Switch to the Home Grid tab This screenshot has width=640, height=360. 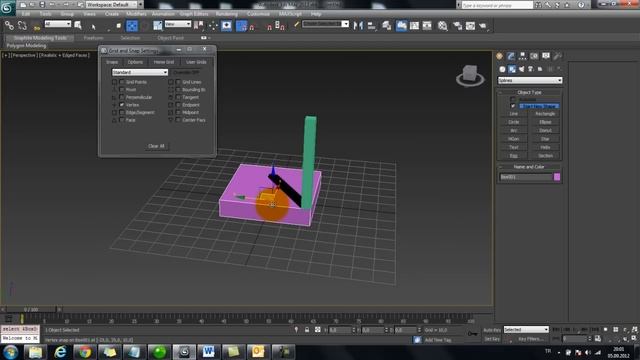click(x=164, y=62)
